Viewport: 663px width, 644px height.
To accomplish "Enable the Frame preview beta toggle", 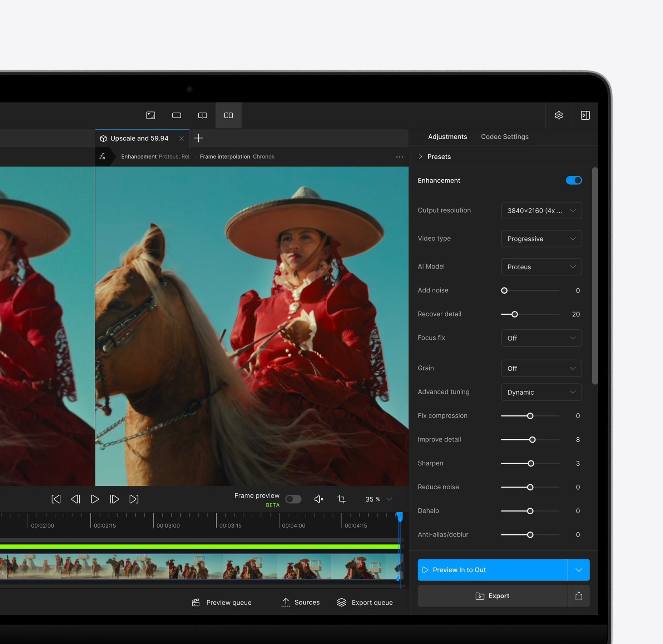I will (293, 499).
